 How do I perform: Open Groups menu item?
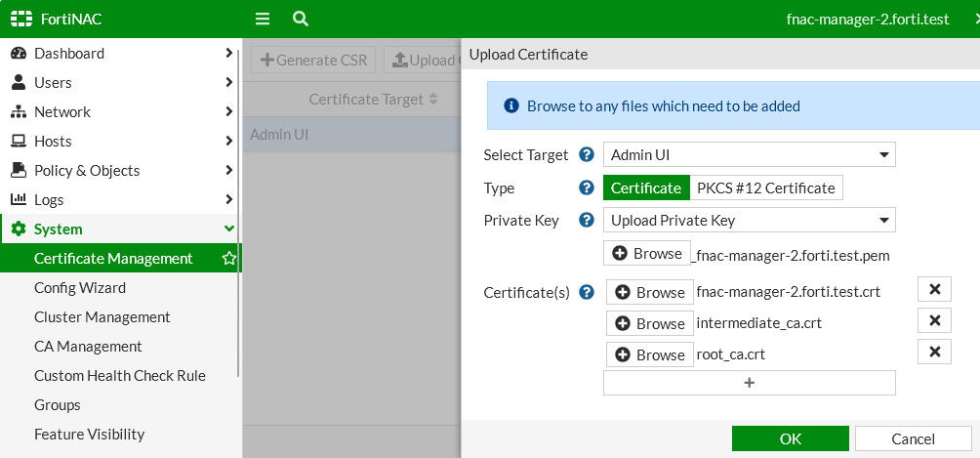pyautogui.click(x=121, y=405)
